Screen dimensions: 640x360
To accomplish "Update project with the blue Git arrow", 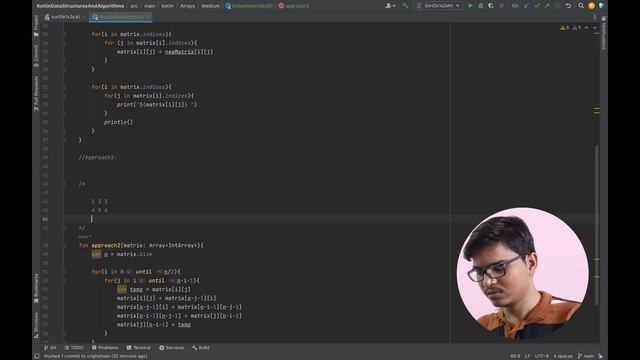I will tap(526, 6).
